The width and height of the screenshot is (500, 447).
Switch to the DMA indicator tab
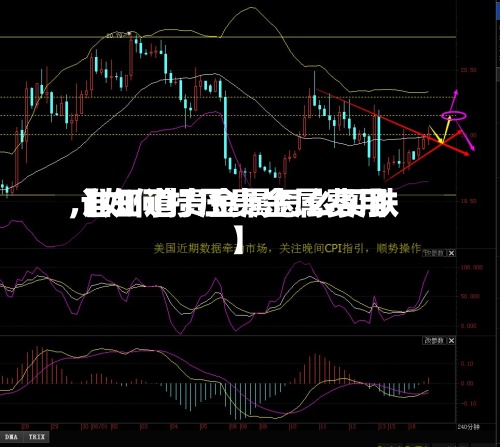coord(11,437)
